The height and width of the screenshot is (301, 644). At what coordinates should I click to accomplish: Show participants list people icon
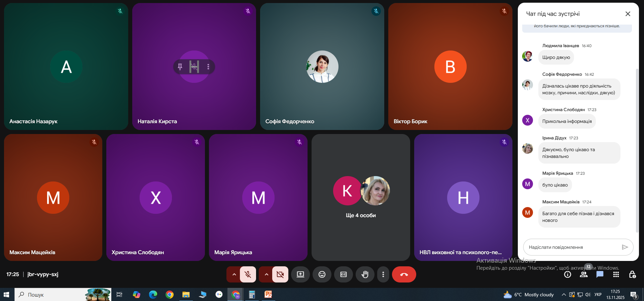coord(584,274)
